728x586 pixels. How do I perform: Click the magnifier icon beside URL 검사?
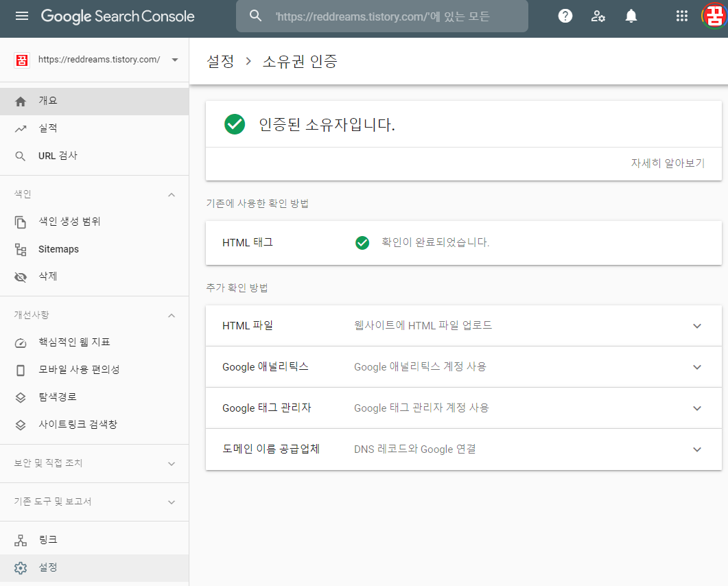21,156
